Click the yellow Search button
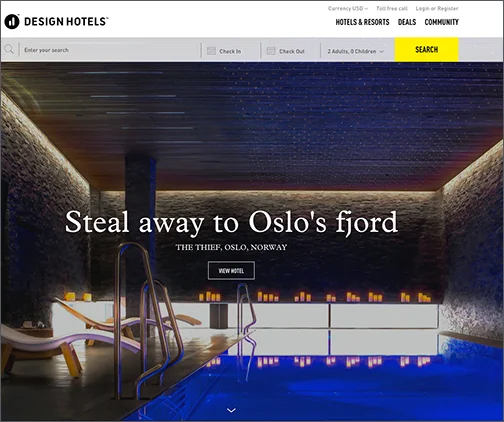The height and width of the screenshot is (422, 504). coord(427,50)
